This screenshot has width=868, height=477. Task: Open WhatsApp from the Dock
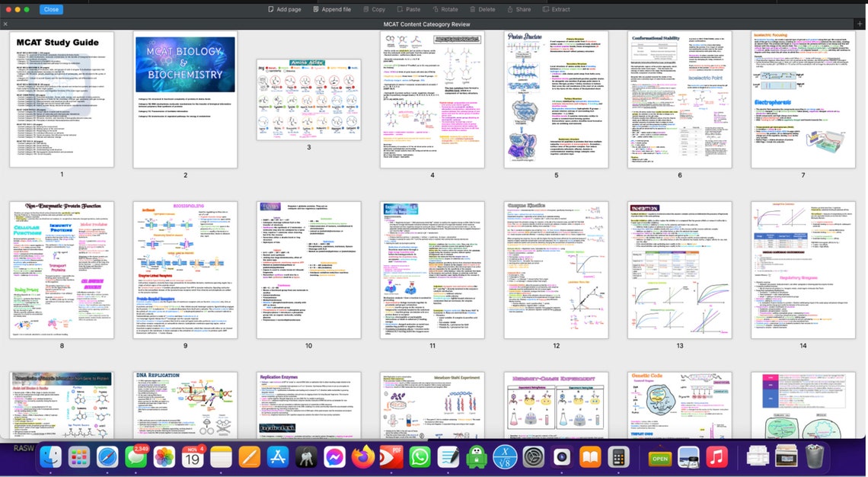(420, 458)
